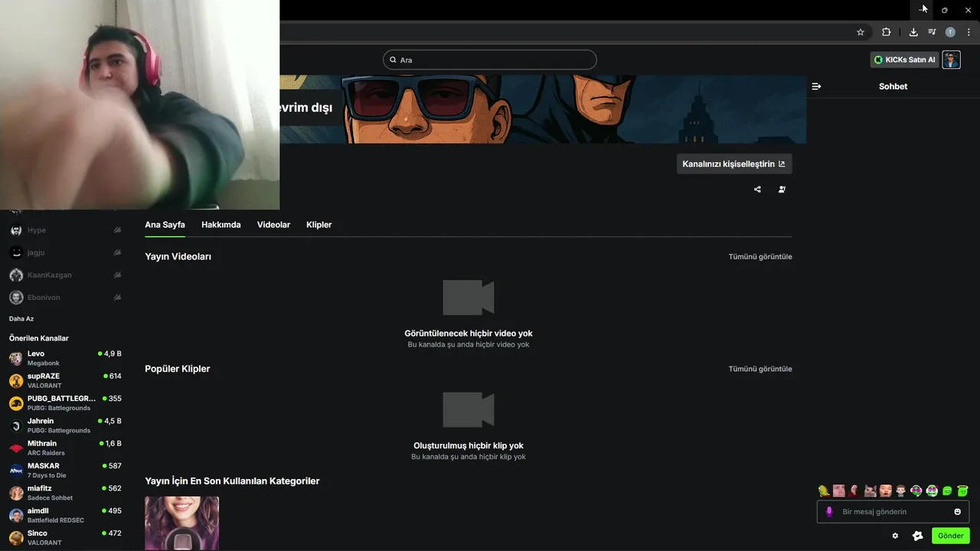
Task: Open recommended channel miafitz
Action: [x=65, y=492]
